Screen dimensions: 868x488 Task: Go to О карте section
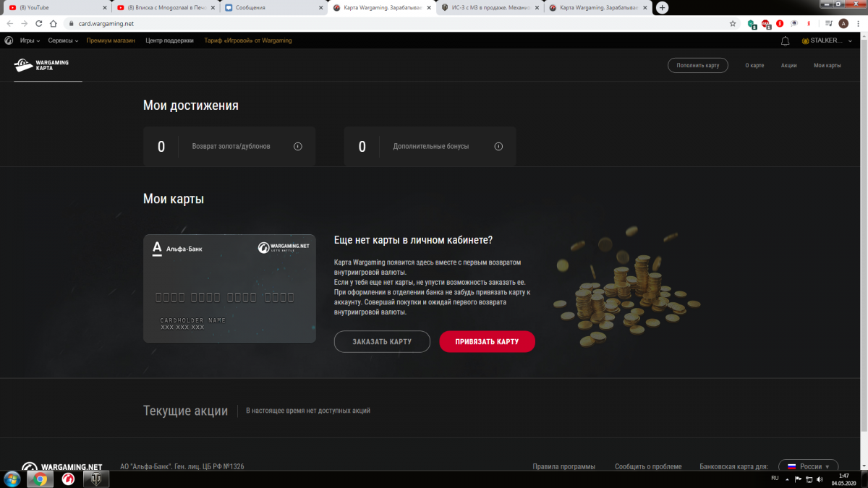754,65
